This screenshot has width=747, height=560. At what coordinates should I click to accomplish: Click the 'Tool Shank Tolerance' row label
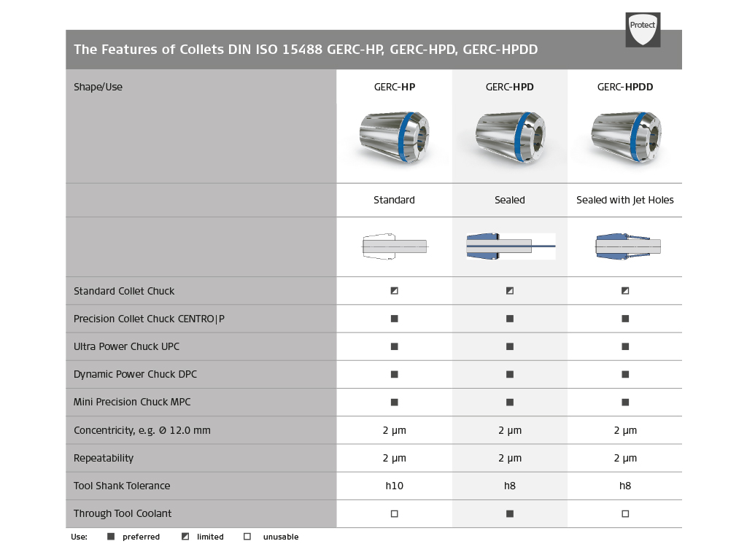[122, 486]
